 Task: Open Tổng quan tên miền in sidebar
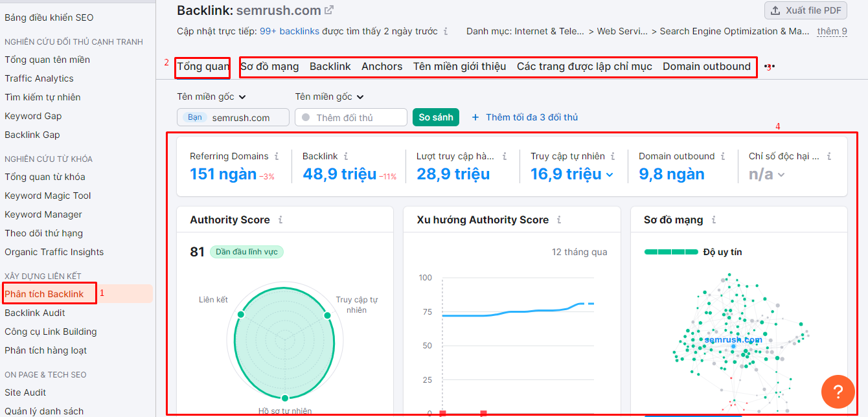pyautogui.click(x=47, y=60)
